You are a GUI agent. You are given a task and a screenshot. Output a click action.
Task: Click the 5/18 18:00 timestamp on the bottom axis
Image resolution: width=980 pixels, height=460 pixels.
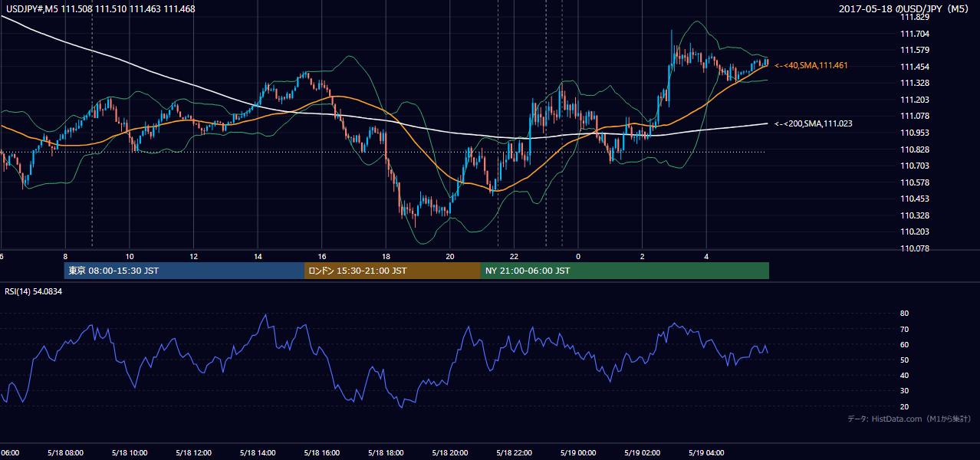(x=386, y=452)
